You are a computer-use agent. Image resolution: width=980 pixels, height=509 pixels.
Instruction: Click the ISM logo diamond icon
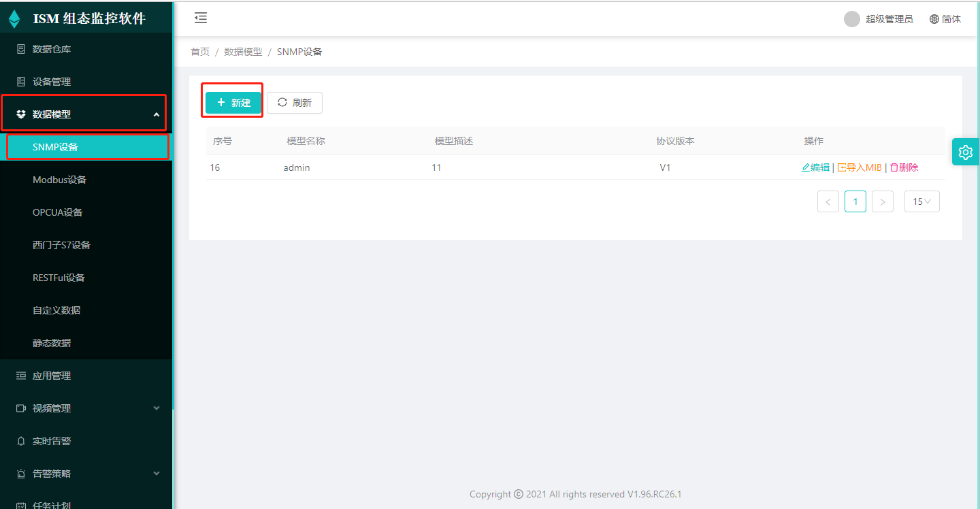pyautogui.click(x=14, y=18)
